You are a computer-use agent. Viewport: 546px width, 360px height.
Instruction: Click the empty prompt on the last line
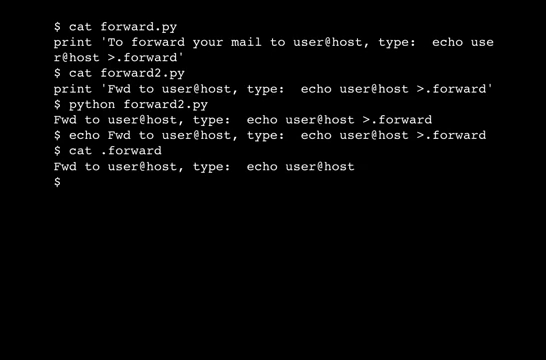tap(57, 182)
